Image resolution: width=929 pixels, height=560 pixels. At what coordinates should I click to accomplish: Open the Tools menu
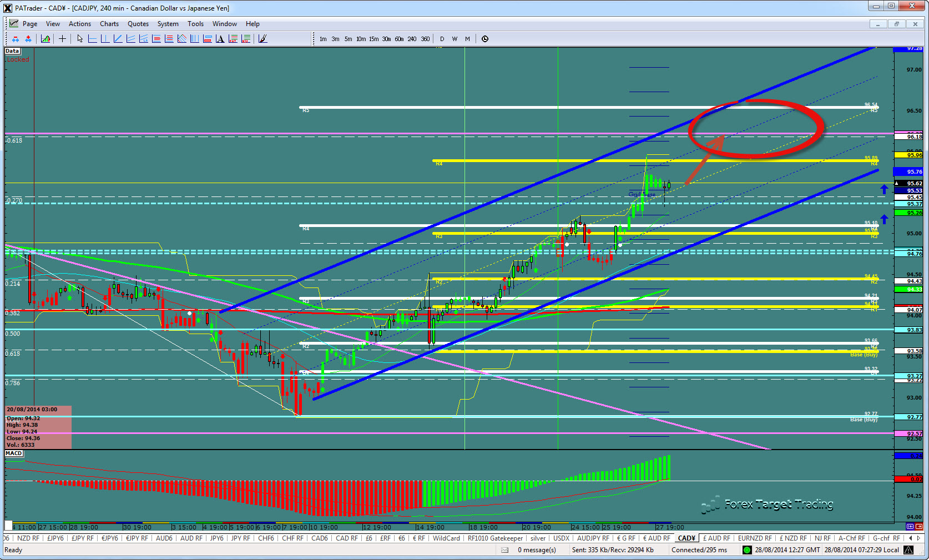[195, 24]
